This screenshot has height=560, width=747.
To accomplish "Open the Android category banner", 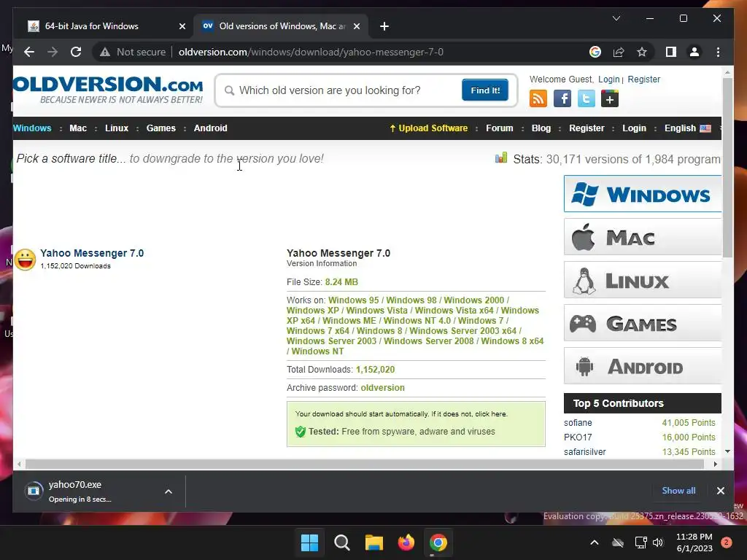I will (642, 366).
